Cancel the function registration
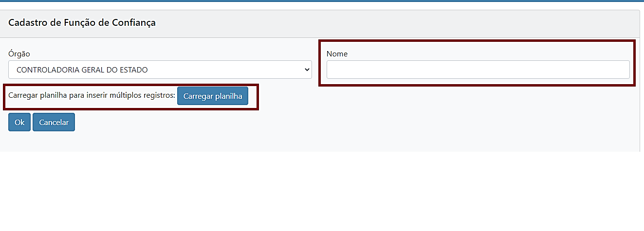The image size is (644, 231). [x=54, y=122]
